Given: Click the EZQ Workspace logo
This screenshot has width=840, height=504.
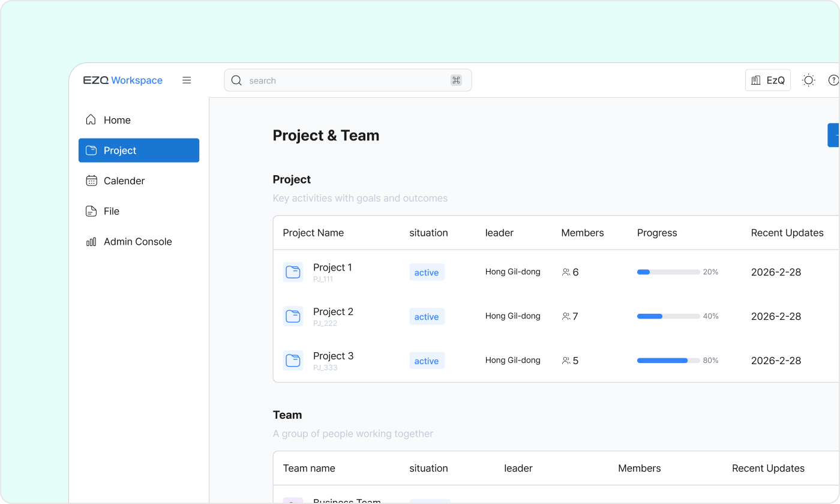Looking at the screenshot, I should (x=123, y=80).
